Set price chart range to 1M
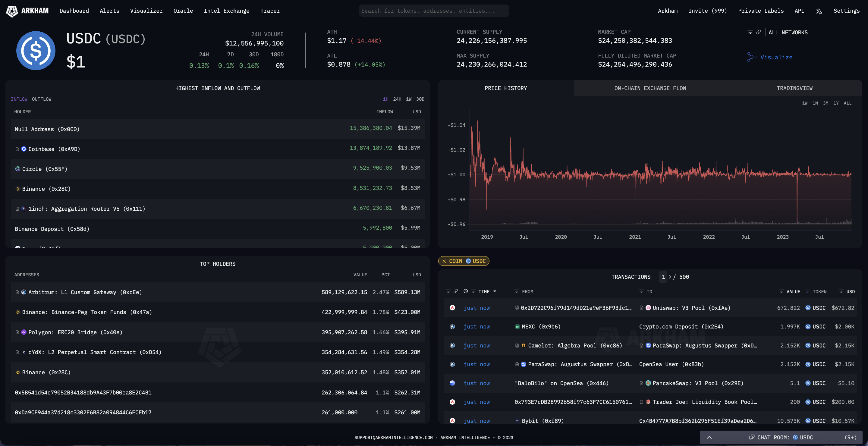Image resolution: width=868 pixels, height=446 pixels. pyautogui.click(x=815, y=103)
